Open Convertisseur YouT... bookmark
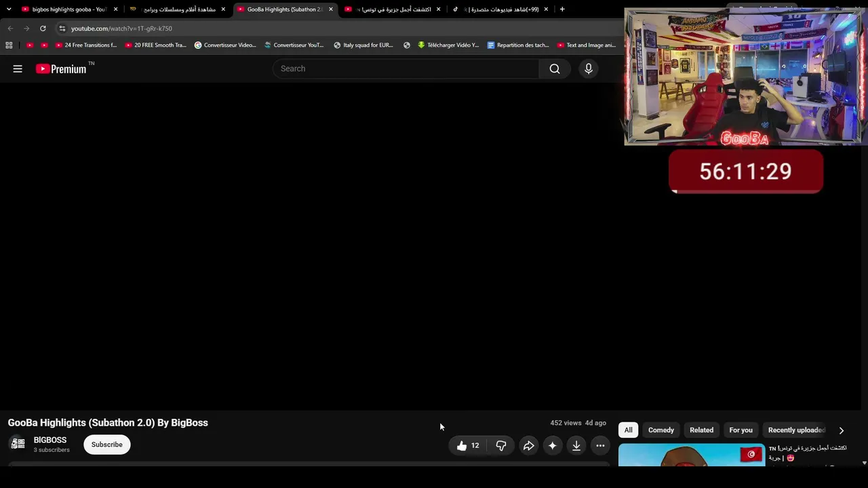Screen dimensions: 868x488 294,45
